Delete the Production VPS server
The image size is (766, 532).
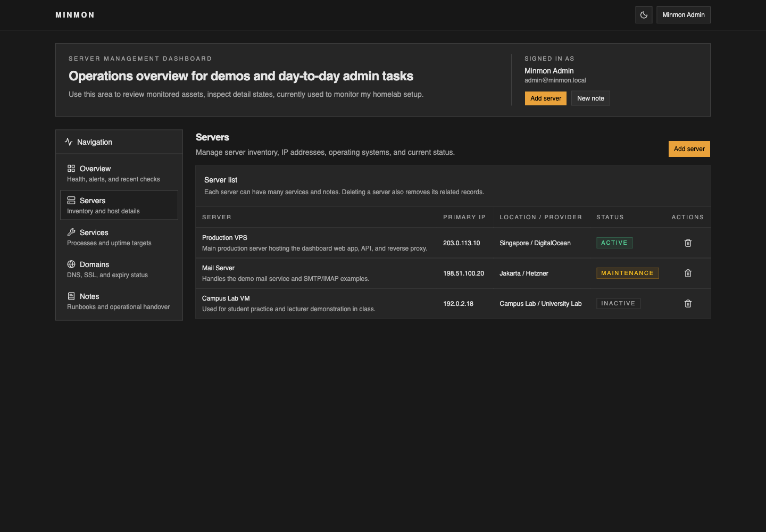click(688, 243)
